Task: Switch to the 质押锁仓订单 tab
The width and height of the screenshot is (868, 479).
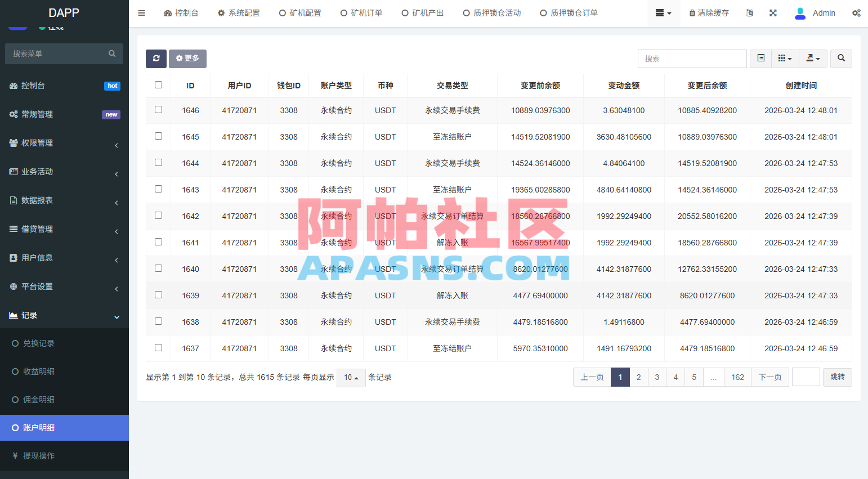Action: 569,13
